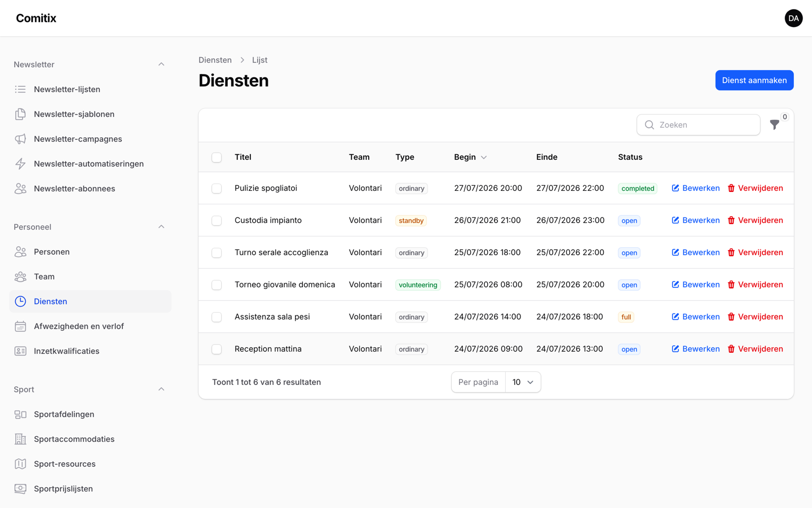The width and height of the screenshot is (812, 508).
Task: Mark the Torneo giovanile domenica checkbox
Action: coord(217,285)
